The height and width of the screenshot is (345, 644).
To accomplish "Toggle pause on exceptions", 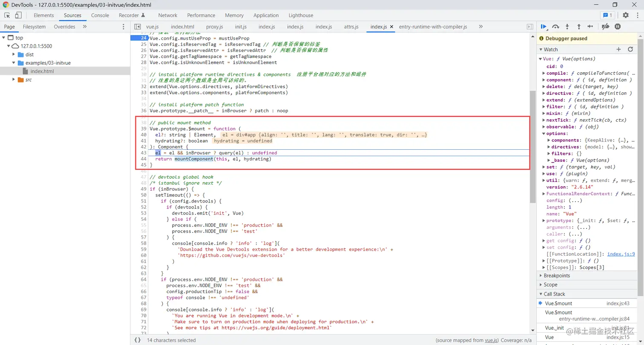I will coord(618,26).
